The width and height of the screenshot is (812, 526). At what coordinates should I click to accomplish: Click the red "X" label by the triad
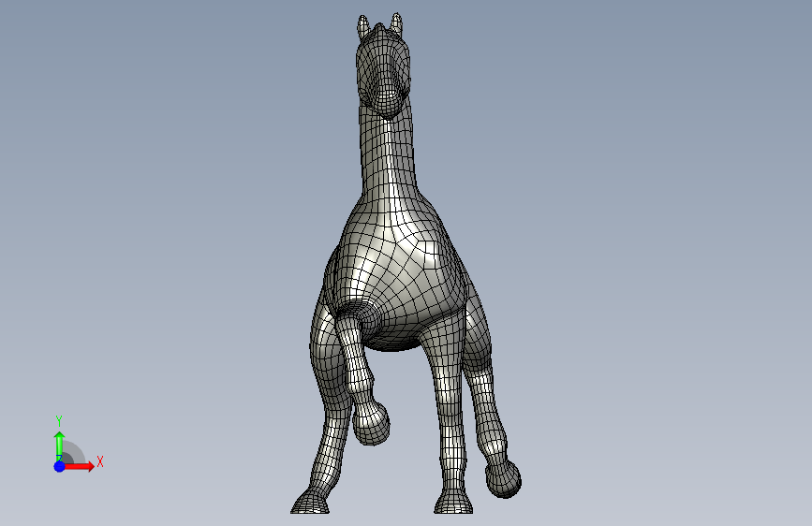tap(100, 461)
